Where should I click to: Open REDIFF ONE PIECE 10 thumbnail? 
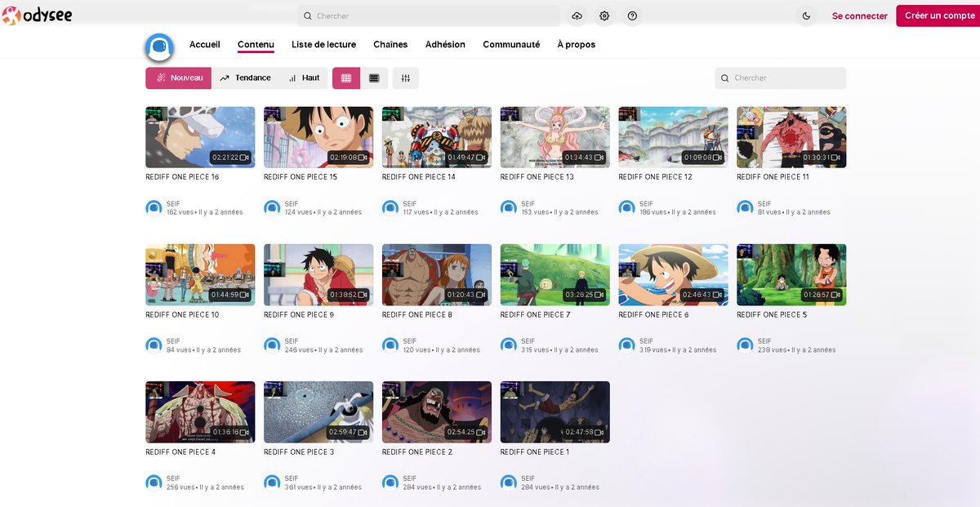[x=200, y=275]
